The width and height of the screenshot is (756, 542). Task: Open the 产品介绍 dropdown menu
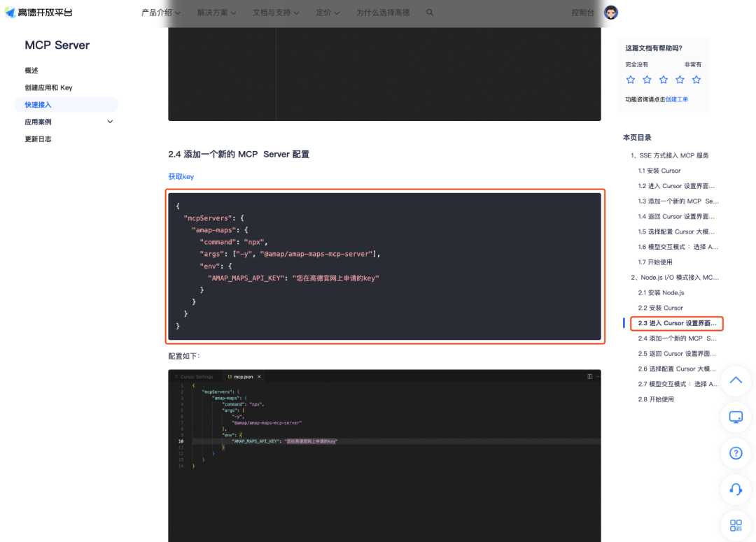click(x=160, y=13)
